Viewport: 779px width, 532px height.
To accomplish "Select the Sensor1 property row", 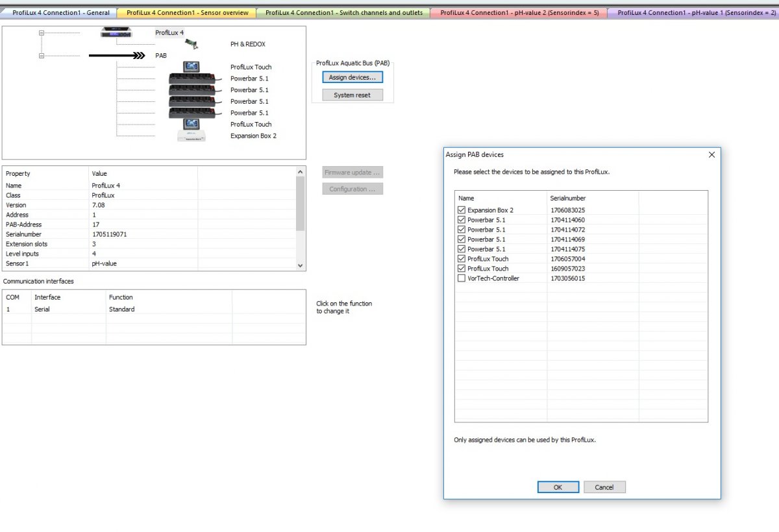I will 149,263.
